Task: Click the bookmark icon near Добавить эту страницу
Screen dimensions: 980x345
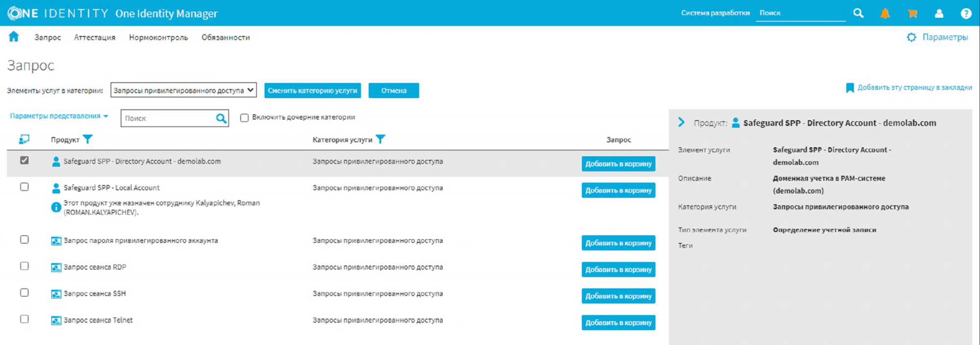Action: click(850, 88)
